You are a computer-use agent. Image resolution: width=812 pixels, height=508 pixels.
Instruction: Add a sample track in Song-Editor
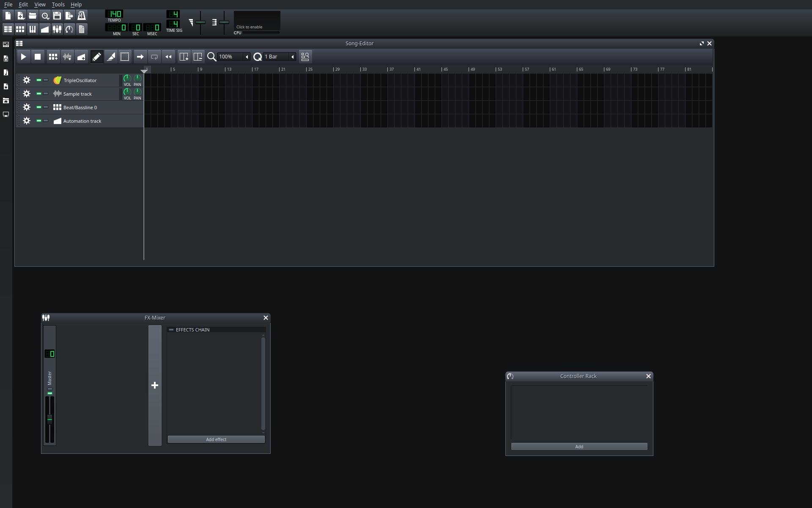(x=67, y=57)
